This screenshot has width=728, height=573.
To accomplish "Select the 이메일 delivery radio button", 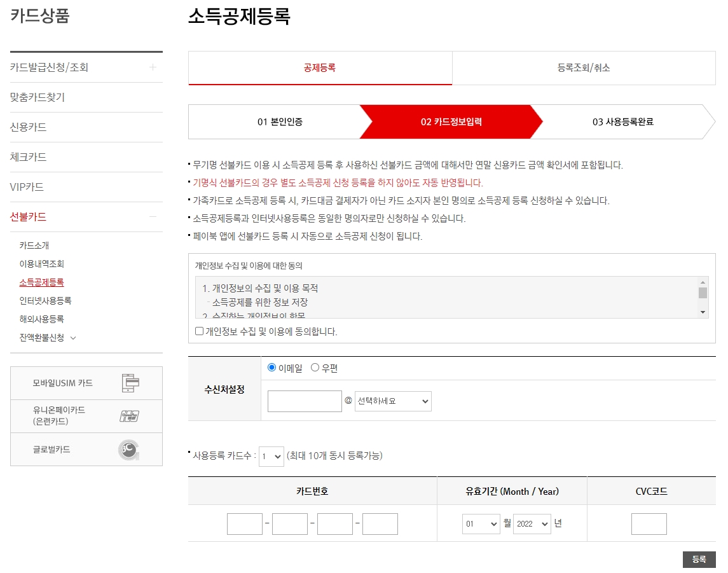I will pyautogui.click(x=271, y=367).
